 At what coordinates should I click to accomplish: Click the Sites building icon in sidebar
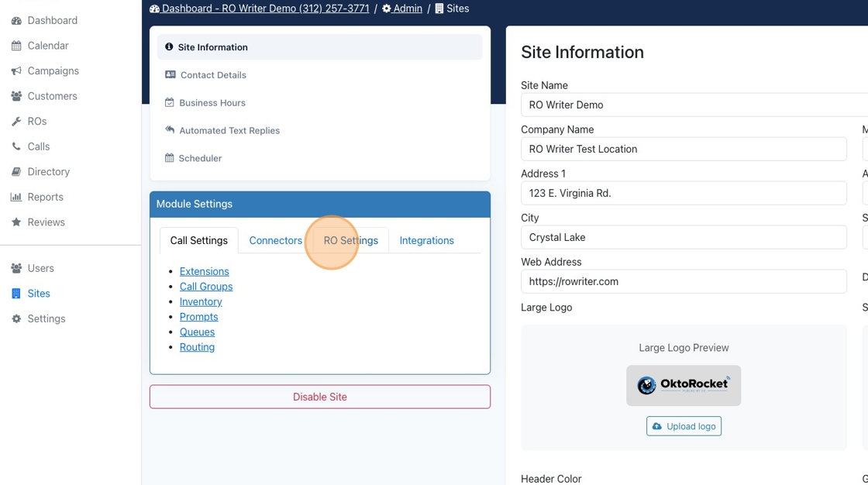pyautogui.click(x=16, y=294)
